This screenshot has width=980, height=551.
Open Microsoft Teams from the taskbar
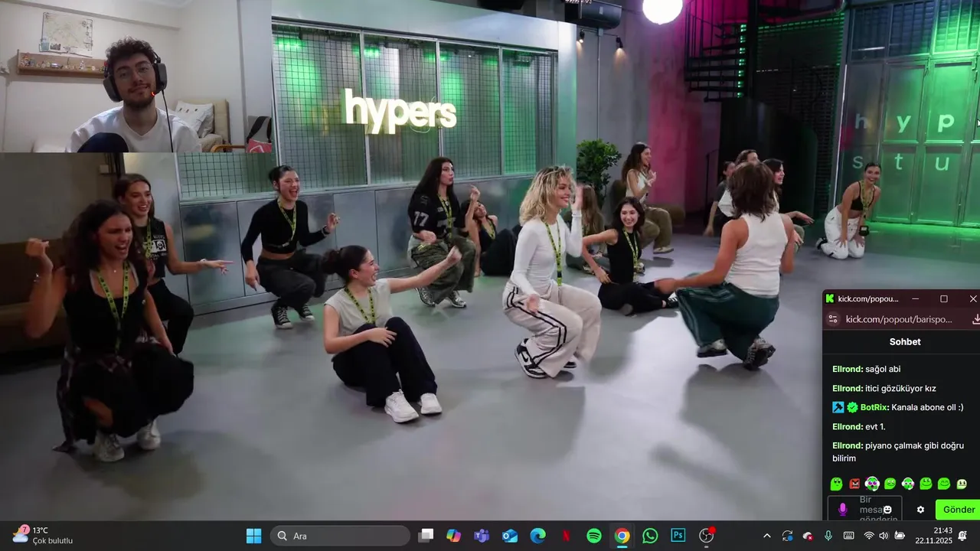point(482,536)
